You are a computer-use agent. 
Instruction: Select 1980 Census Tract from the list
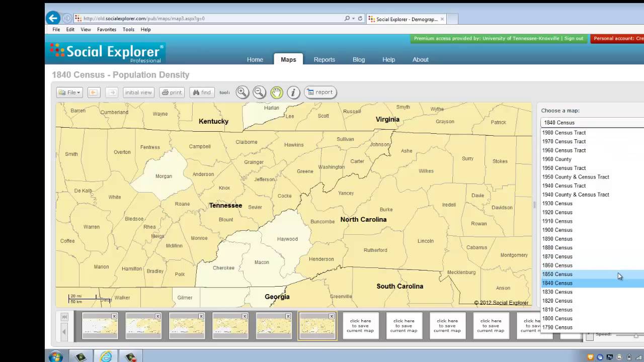pos(593,133)
